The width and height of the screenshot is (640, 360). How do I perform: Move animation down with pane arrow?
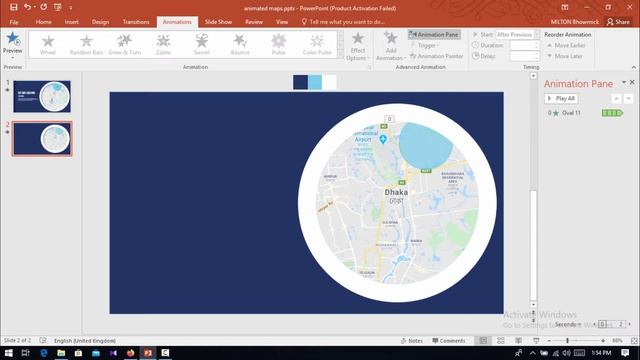pos(629,98)
